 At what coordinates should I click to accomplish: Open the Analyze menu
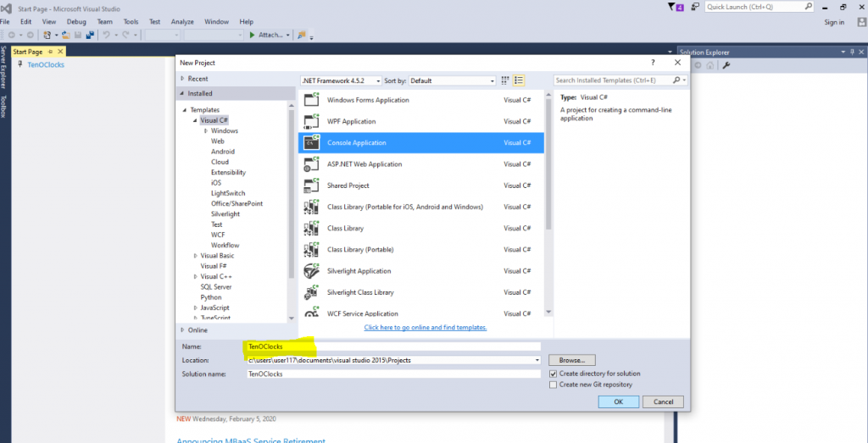pyautogui.click(x=182, y=21)
